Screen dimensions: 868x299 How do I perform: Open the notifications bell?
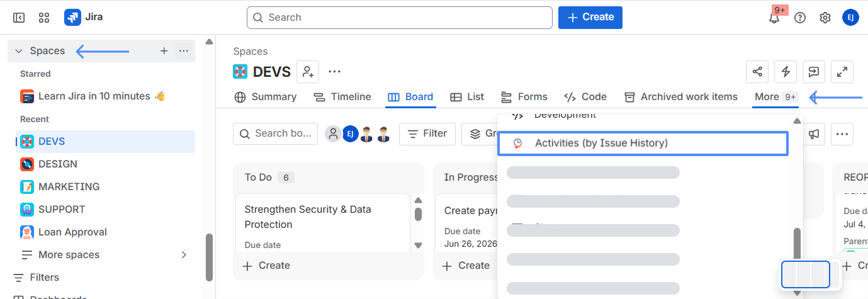pyautogui.click(x=774, y=18)
